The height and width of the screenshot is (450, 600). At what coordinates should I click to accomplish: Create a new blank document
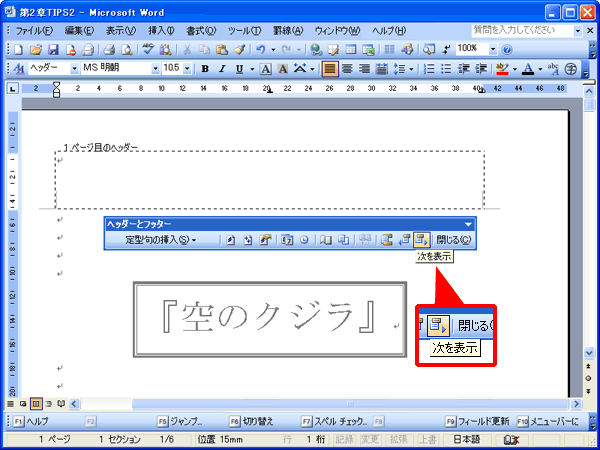pyautogui.click(x=18, y=49)
